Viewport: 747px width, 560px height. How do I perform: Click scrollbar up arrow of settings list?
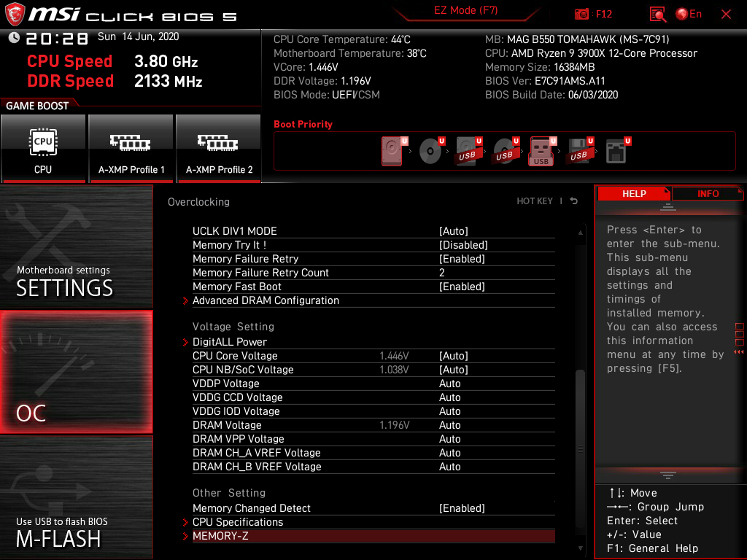pos(580,233)
